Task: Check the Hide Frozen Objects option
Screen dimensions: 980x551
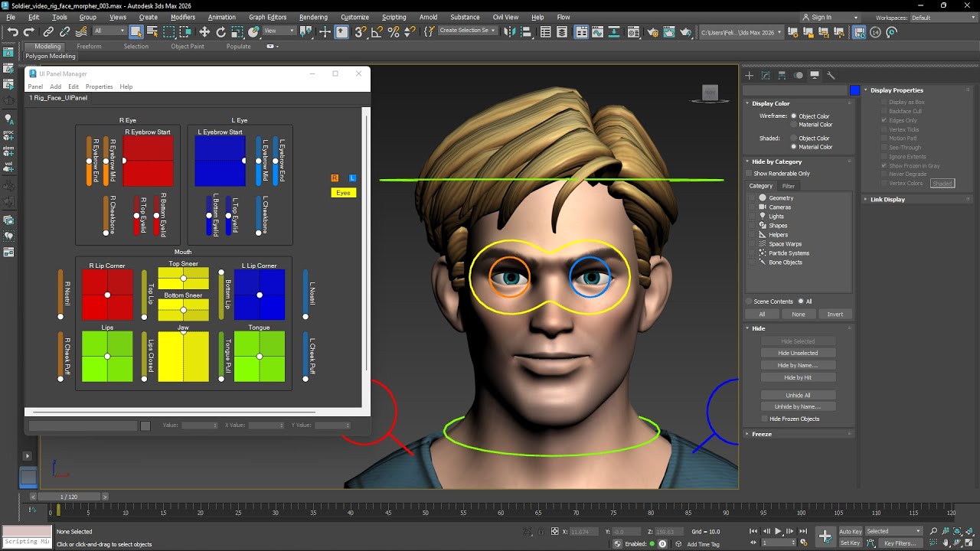Action: click(765, 419)
